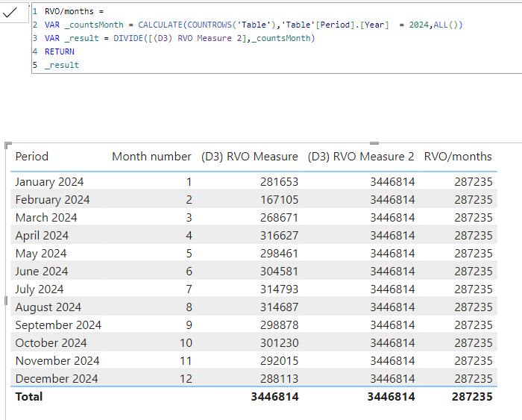The image size is (522, 420).
Task: Click the DIVIDE formula line
Action: tap(180, 38)
